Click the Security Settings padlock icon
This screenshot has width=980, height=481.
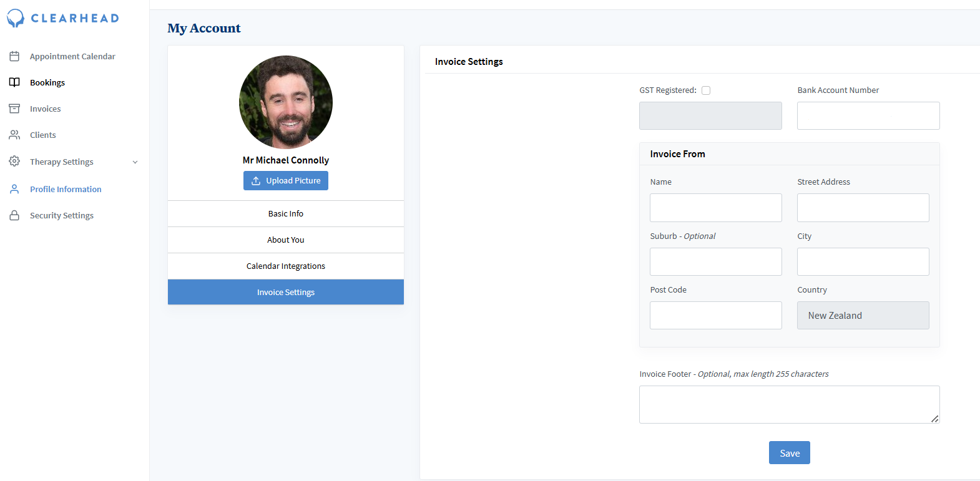pyautogui.click(x=14, y=215)
